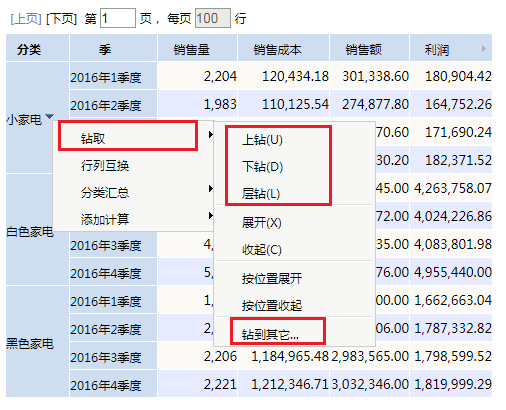The height and width of the screenshot is (410, 506).
Task: Click profit value 4,083,801.98
Action: pyautogui.click(x=453, y=244)
